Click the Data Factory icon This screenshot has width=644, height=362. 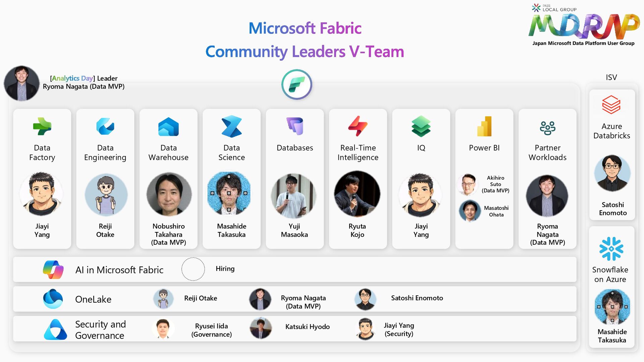(x=42, y=126)
